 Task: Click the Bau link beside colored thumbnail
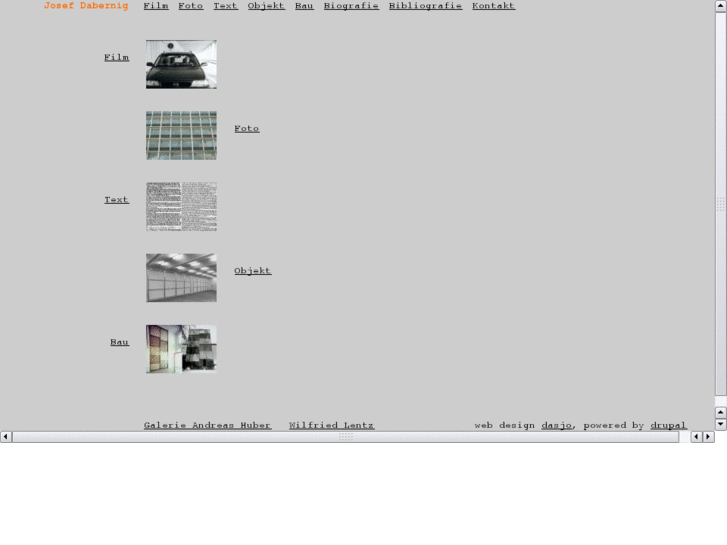click(x=120, y=342)
